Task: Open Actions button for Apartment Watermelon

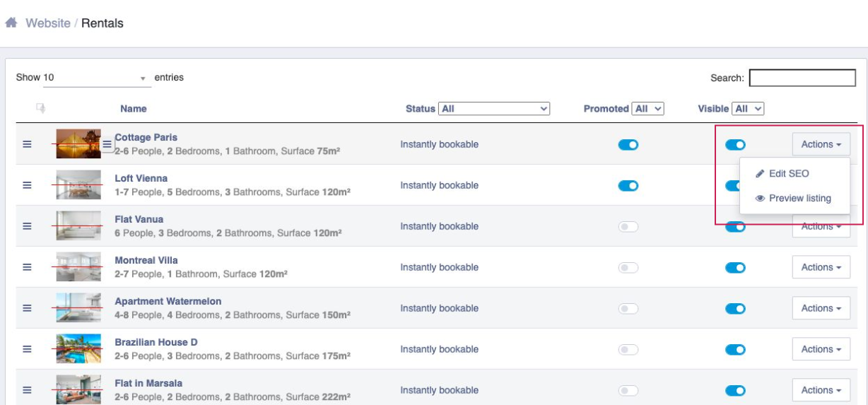Action: click(821, 308)
